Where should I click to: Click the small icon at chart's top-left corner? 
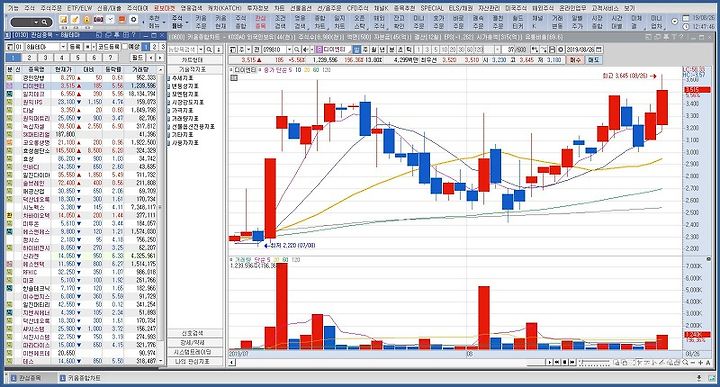click(234, 78)
